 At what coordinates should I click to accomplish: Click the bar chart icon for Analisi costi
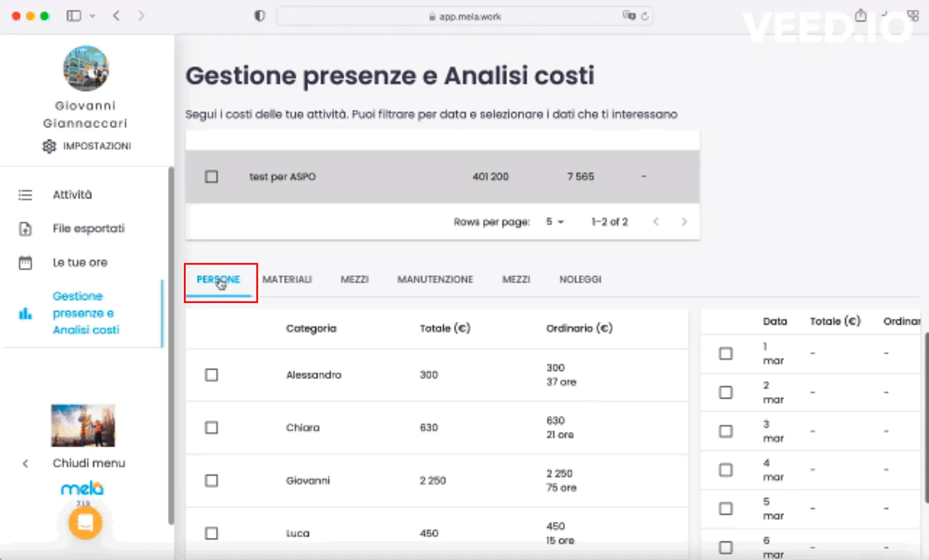coord(25,314)
